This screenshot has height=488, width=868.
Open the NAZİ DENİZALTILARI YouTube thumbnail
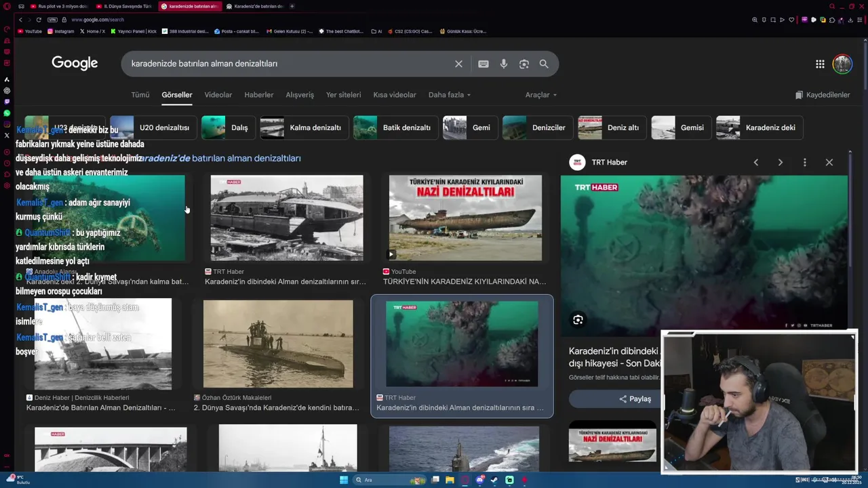(x=465, y=218)
